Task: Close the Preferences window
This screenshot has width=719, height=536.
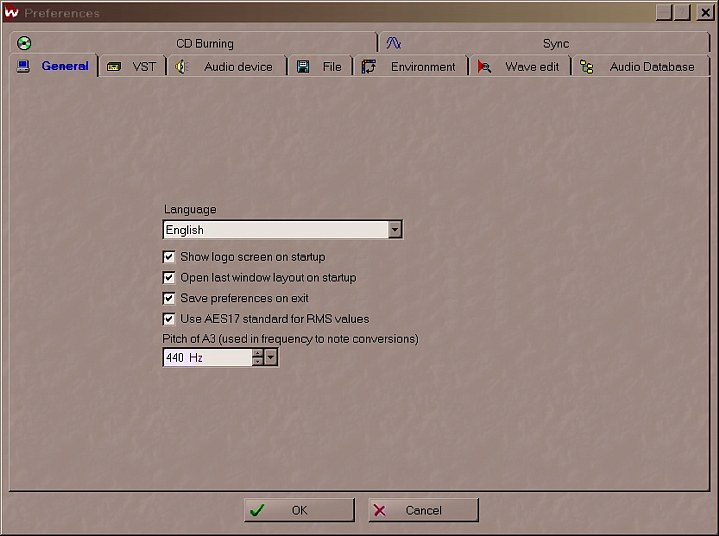Action: 705,12
